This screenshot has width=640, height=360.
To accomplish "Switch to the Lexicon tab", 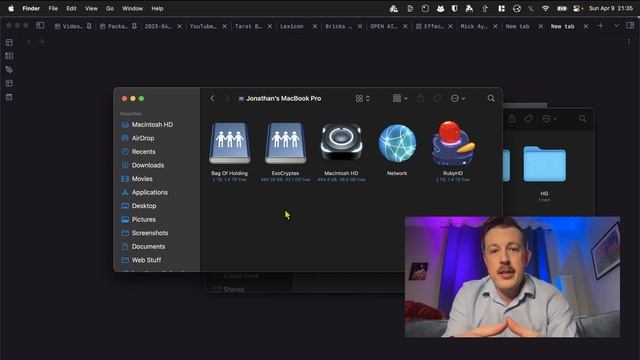I will [292, 26].
